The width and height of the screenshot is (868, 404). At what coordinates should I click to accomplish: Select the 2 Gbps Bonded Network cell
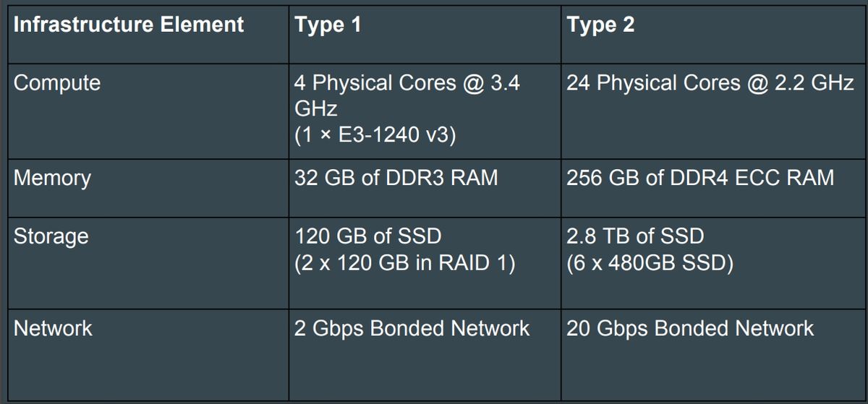[412, 328]
